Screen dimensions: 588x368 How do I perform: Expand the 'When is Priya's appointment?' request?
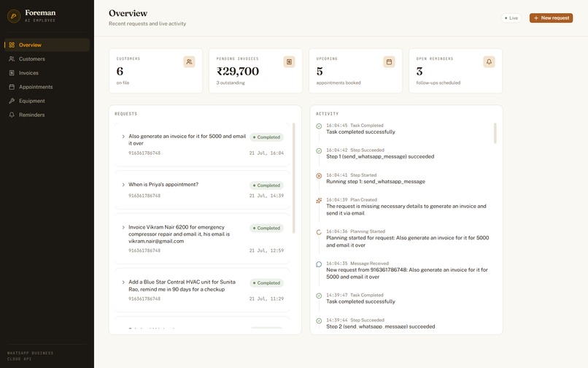click(123, 185)
